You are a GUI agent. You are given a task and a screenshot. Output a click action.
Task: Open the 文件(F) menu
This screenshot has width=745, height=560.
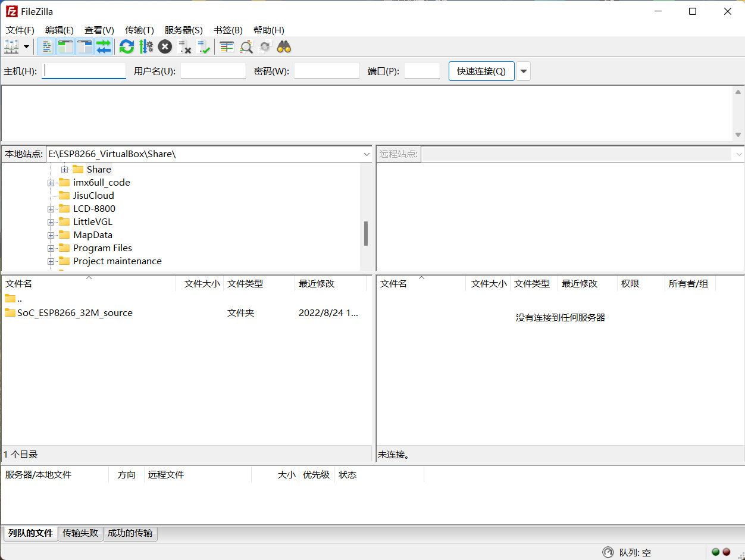(20, 30)
